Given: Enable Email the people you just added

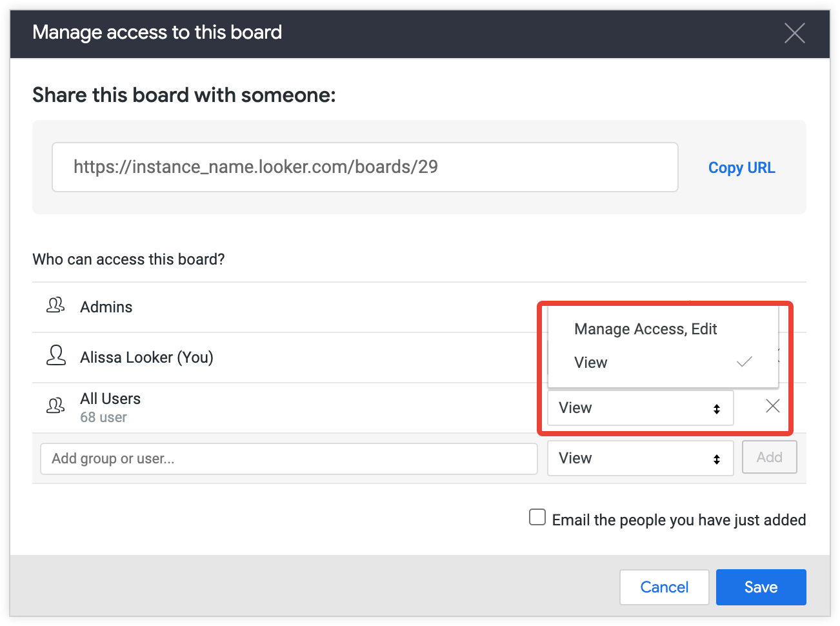Looking at the screenshot, I should tap(537, 518).
